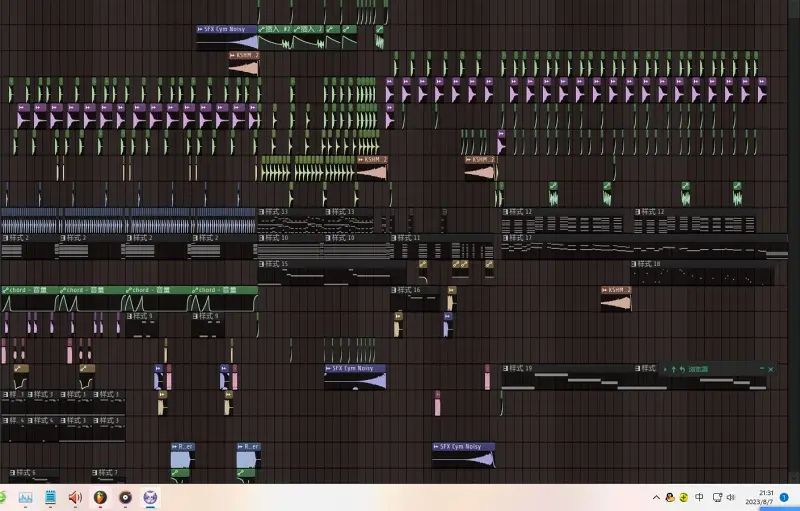Select the 插入 #2 automation clip

276,38
